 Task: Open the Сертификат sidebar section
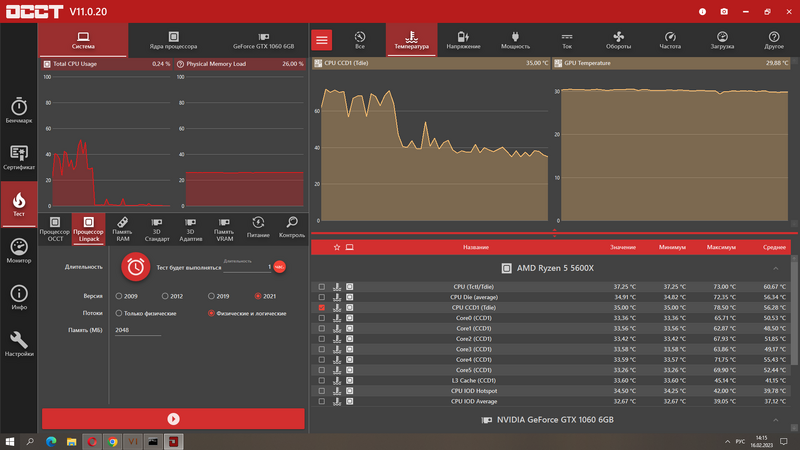(x=19, y=157)
